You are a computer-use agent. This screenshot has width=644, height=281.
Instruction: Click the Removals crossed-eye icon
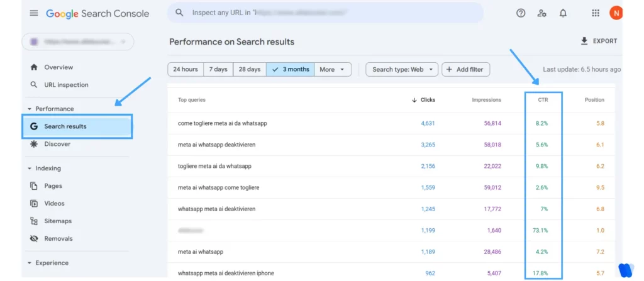[x=34, y=239]
